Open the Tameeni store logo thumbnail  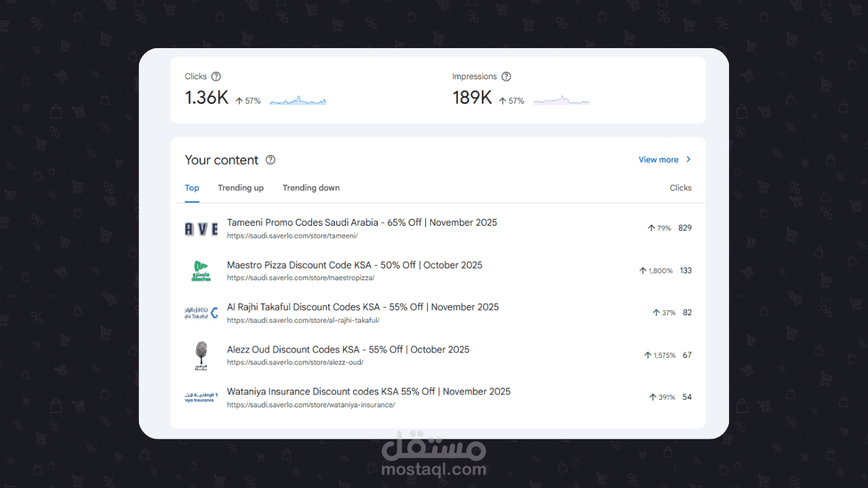(x=201, y=229)
